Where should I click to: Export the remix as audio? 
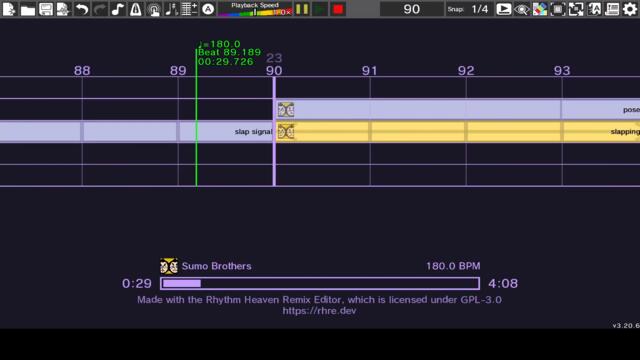point(63,9)
